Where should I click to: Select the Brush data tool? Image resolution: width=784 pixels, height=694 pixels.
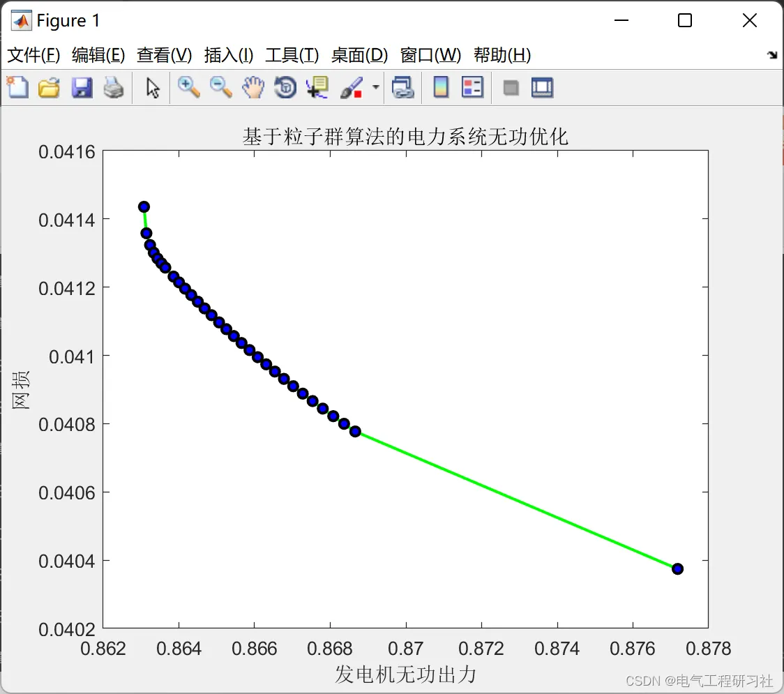(x=352, y=87)
